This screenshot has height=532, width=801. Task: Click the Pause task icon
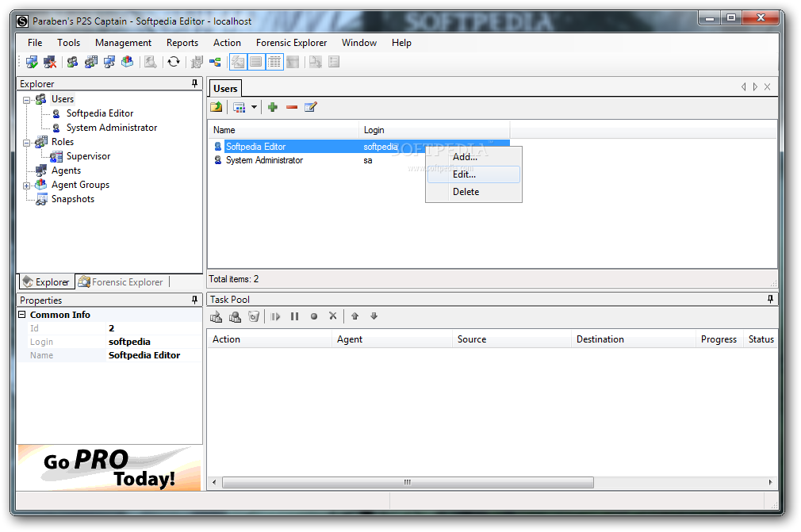[x=295, y=316]
